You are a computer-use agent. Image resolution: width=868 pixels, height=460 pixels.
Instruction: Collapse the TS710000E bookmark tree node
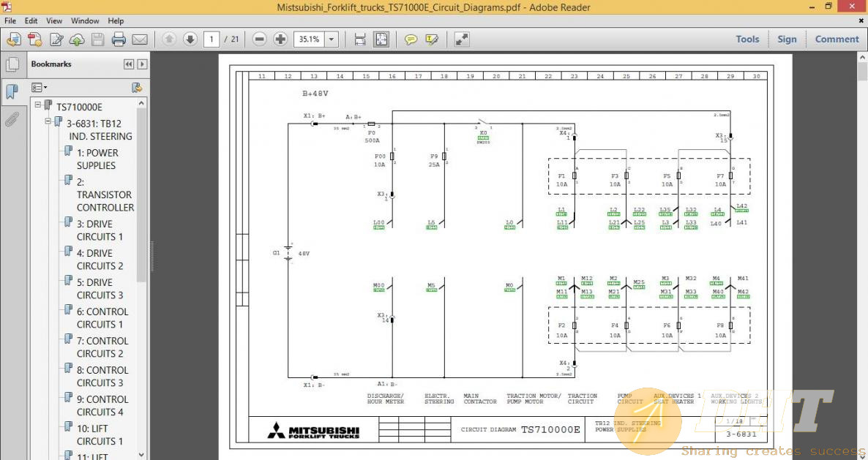(x=37, y=105)
